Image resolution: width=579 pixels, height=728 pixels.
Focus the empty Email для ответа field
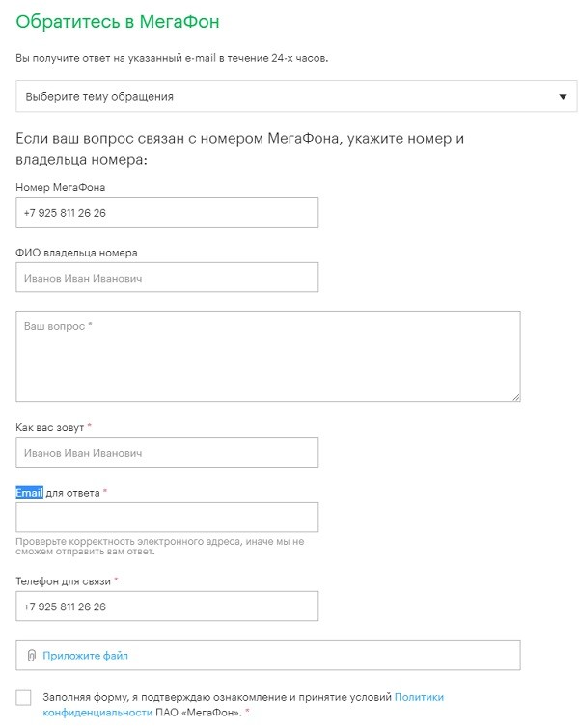click(167, 518)
